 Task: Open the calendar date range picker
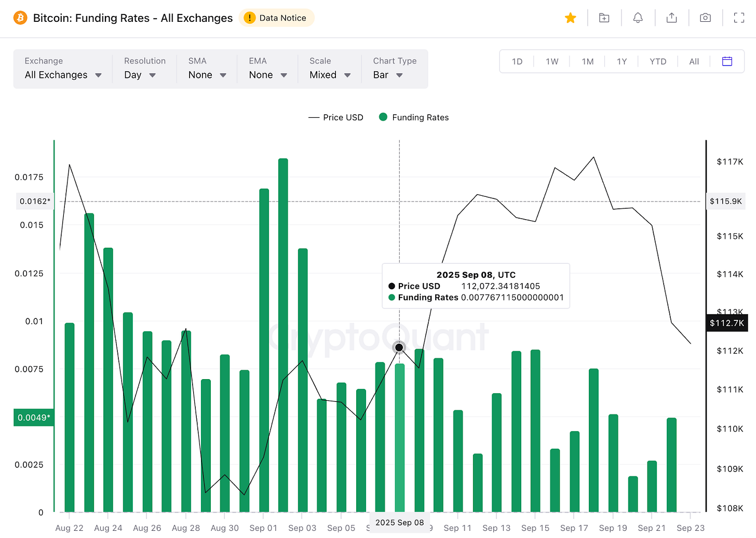[x=727, y=61]
